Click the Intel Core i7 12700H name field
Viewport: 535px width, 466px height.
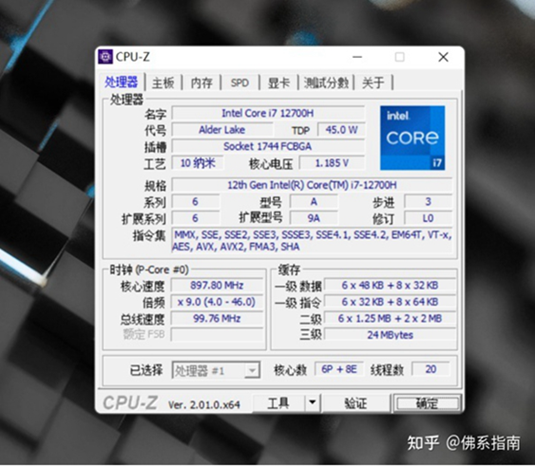tap(268, 113)
